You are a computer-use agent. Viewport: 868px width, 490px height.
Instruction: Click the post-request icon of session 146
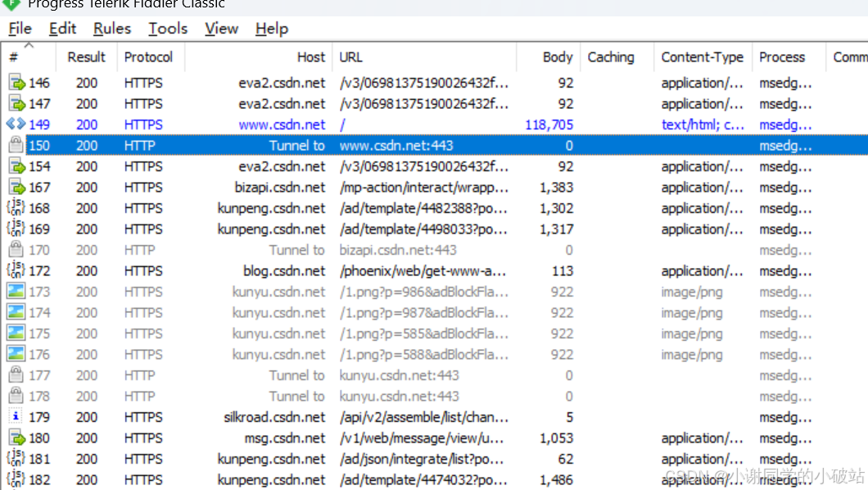16,83
